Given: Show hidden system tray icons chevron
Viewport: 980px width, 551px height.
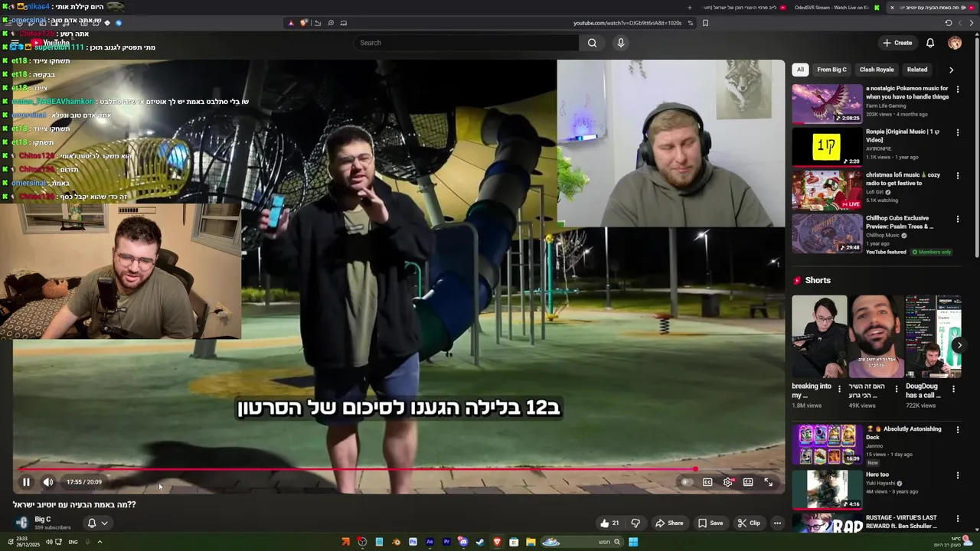Looking at the screenshot, I should pyautogui.click(x=100, y=542).
